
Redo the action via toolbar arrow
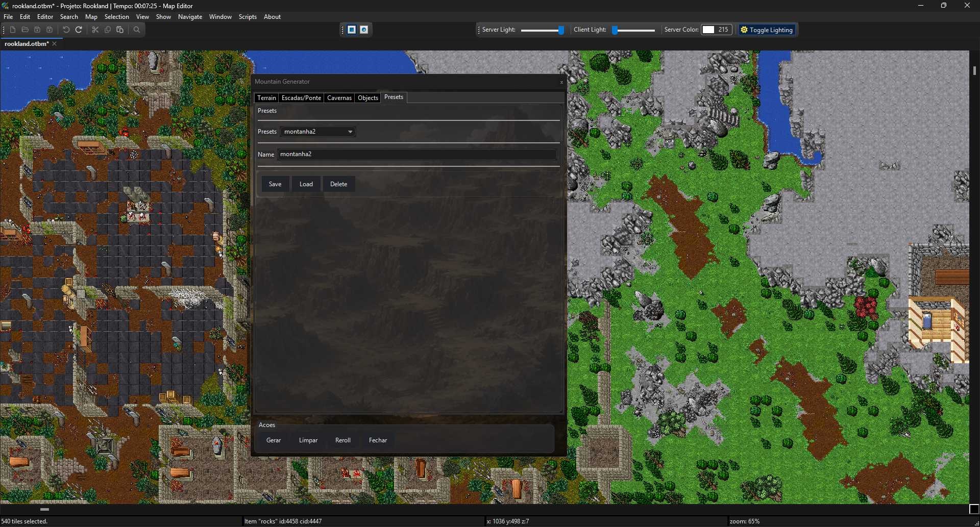79,30
